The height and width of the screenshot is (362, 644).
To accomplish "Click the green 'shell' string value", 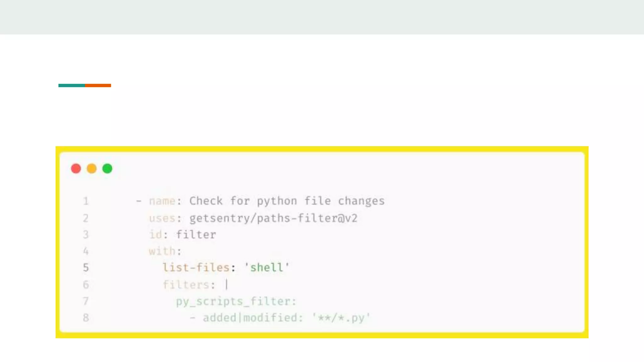I will click(x=267, y=268).
